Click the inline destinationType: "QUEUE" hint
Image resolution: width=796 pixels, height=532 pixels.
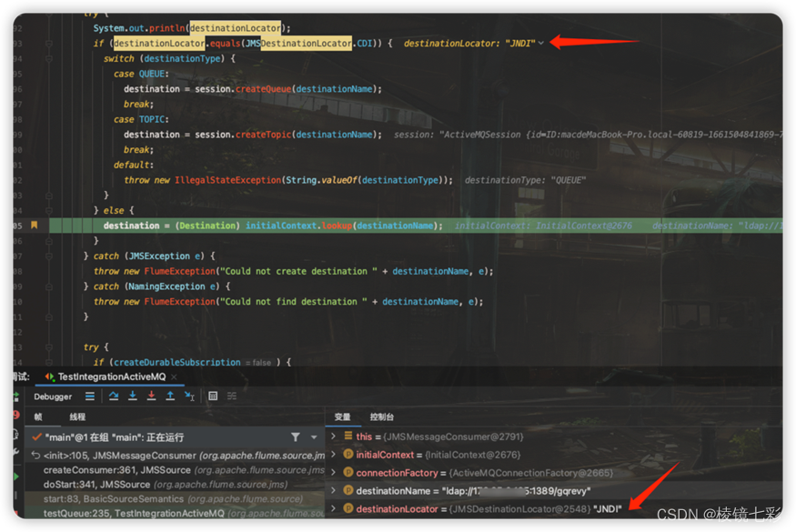click(x=526, y=180)
